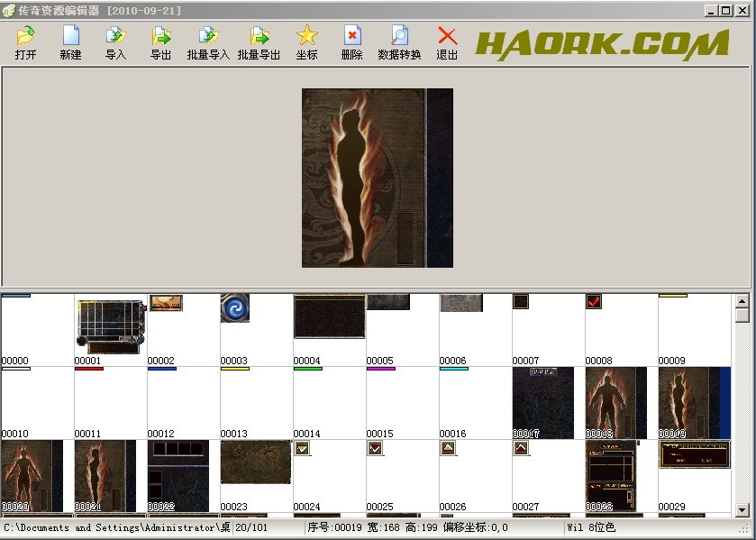This screenshot has height=540, width=756.
Task: Click the 坐标 star icon
Action: (307, 36)
